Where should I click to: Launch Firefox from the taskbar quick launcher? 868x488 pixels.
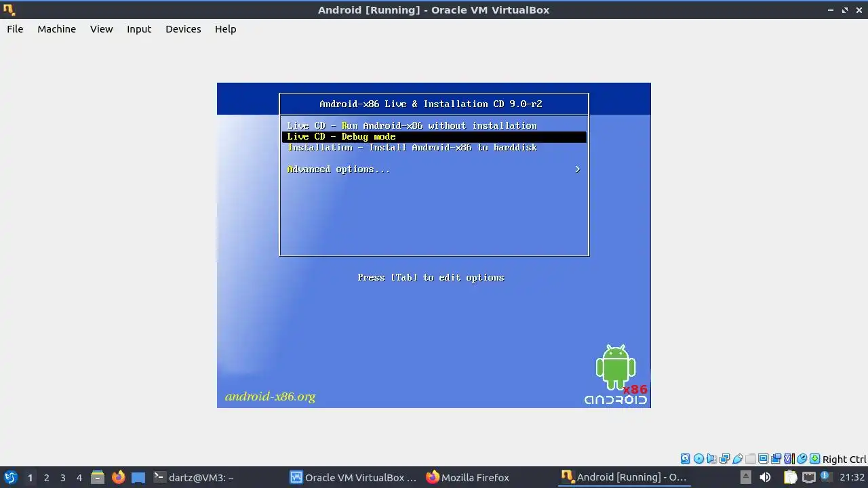(118, 477)
